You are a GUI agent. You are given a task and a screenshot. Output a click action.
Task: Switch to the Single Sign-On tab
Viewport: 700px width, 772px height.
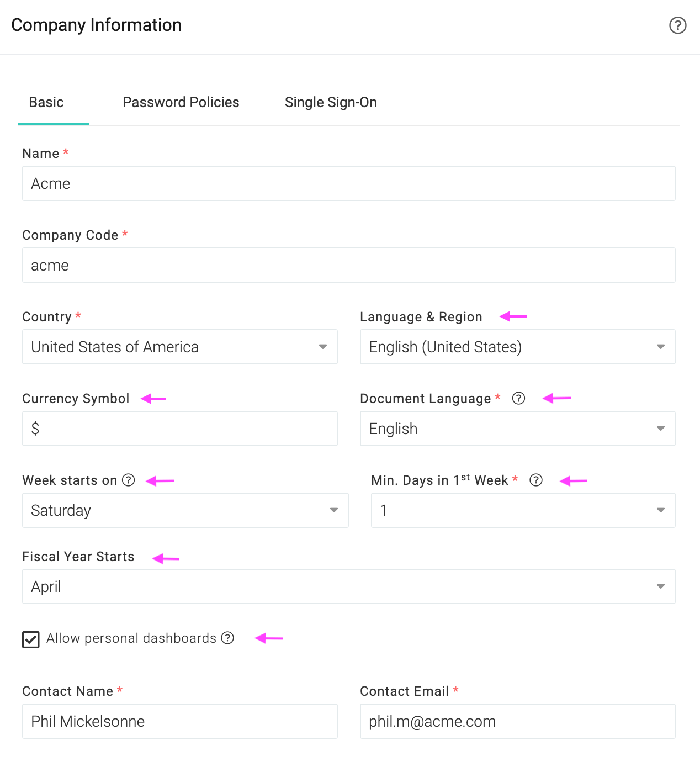pyautogui.click(x=331, y=102)
